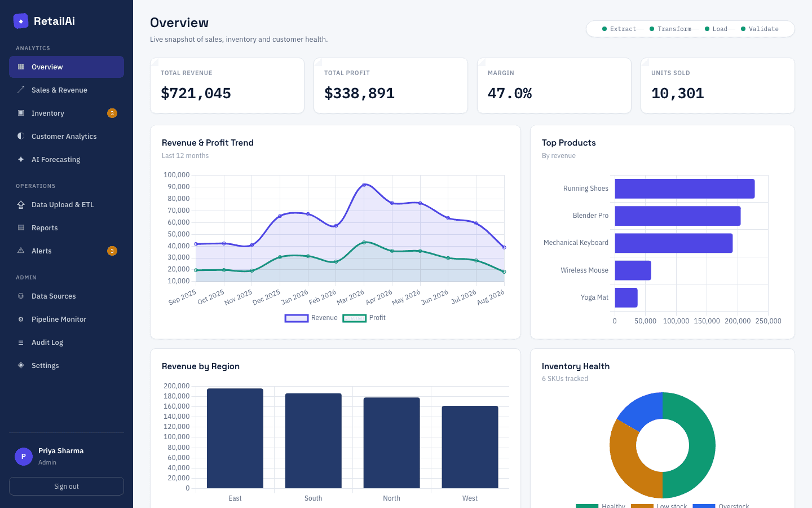Click the Priya Sharma user name

61,451
